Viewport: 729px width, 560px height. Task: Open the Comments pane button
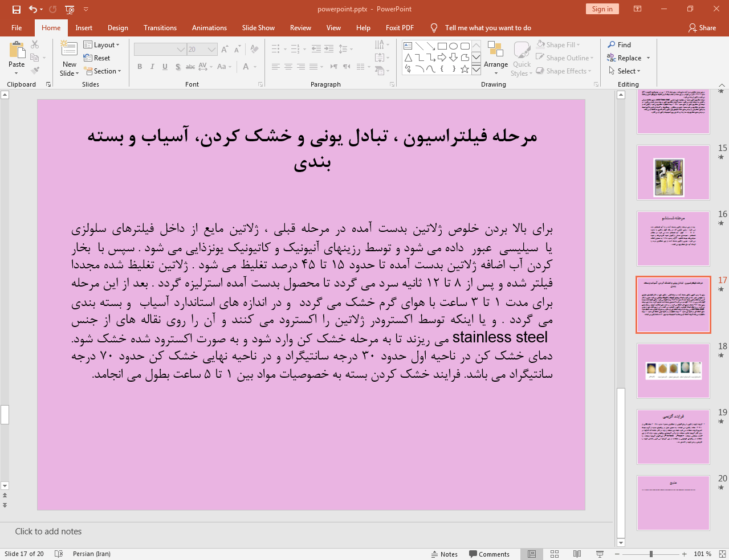click(x=490, y=554)
